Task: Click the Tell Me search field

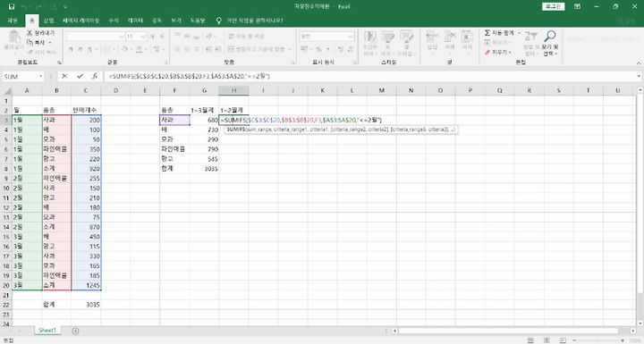Action: 255,21
